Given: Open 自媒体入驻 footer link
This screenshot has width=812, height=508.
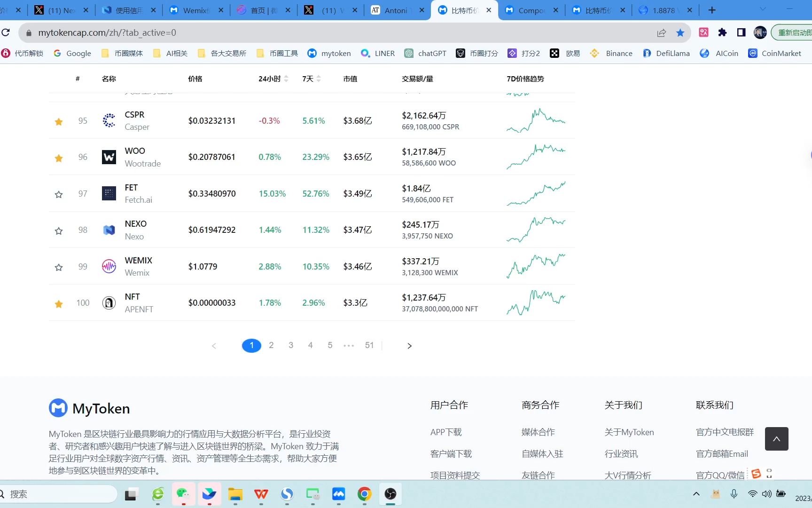Looking at the screenshot, I should (542, 453).
